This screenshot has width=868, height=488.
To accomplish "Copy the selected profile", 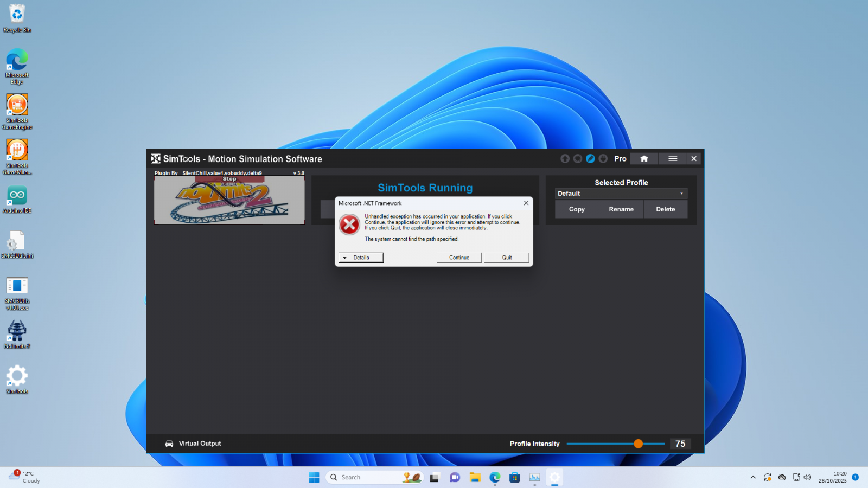I will click(x=577, y=209).
